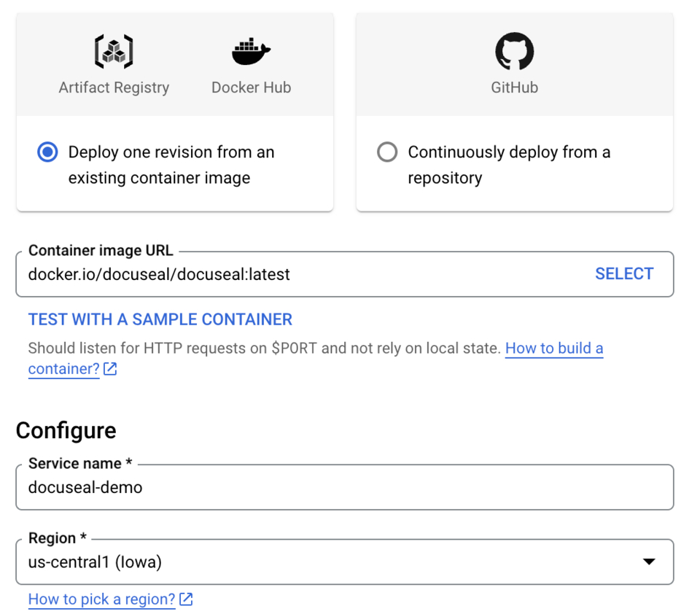Click into the Service name field
Viewport: 700px width, 614px height.
click(345, 487)
